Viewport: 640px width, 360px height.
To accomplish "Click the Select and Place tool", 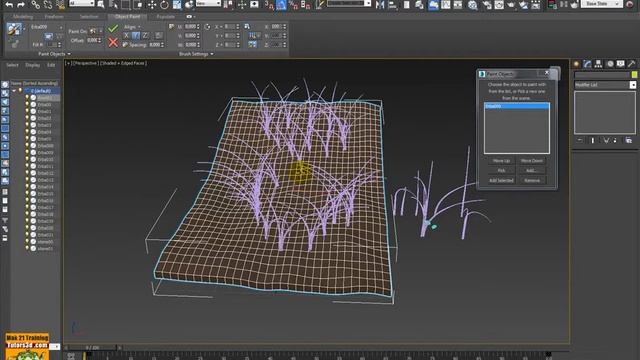I will tap(189, 4).
